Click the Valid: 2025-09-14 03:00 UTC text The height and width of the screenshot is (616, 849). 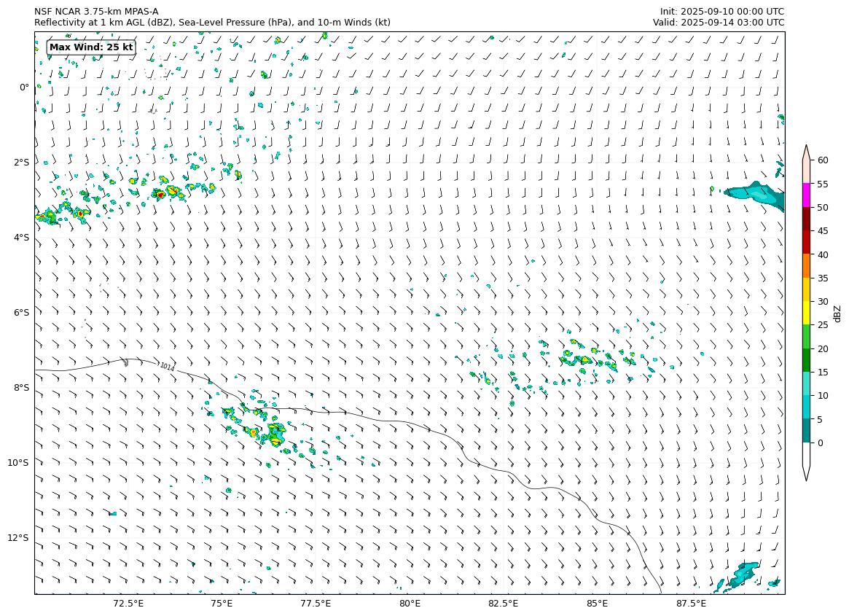(x=719, y=23)
